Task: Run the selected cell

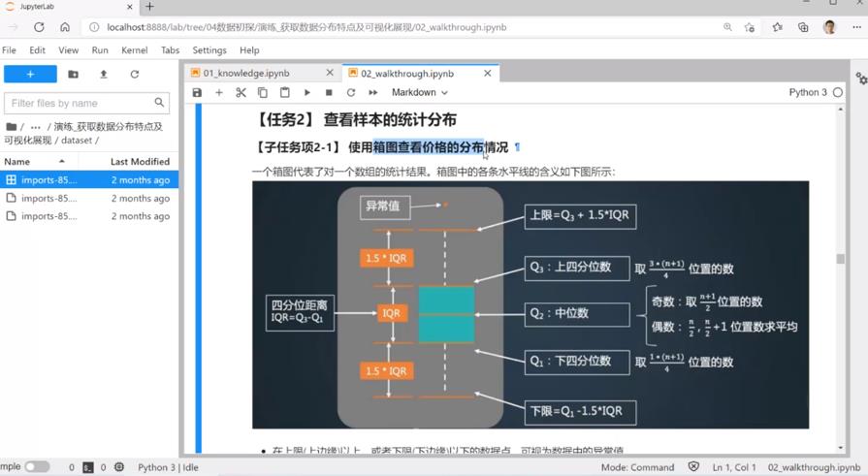Action: tap(306, 93)
